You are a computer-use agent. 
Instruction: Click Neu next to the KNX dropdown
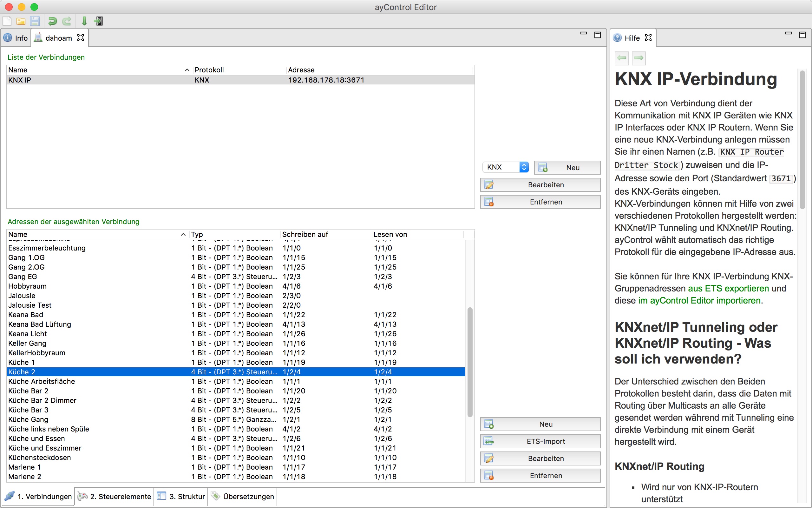click(x=567, y=167)
